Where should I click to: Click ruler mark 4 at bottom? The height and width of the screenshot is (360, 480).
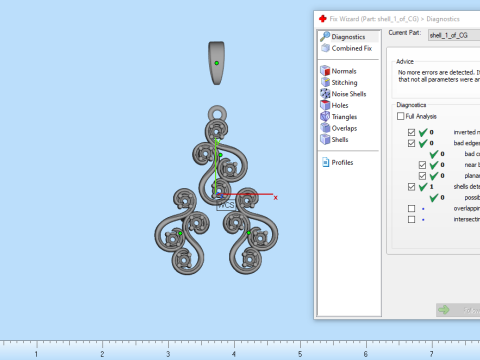[x=234, y=354]
